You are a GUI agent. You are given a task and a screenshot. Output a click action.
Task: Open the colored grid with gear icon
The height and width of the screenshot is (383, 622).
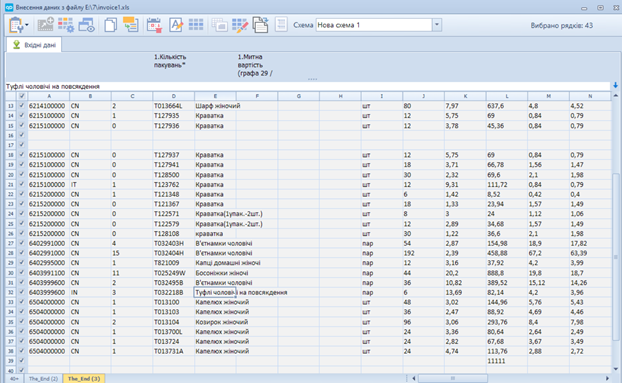point(65,25)
